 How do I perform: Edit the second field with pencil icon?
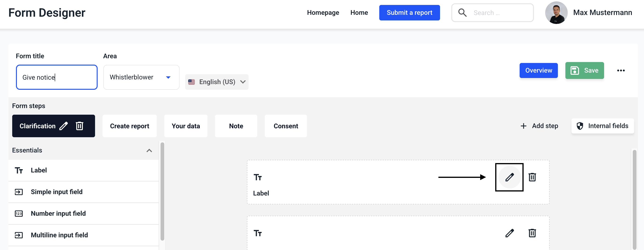pyautogui.click(x=509, y=233)
